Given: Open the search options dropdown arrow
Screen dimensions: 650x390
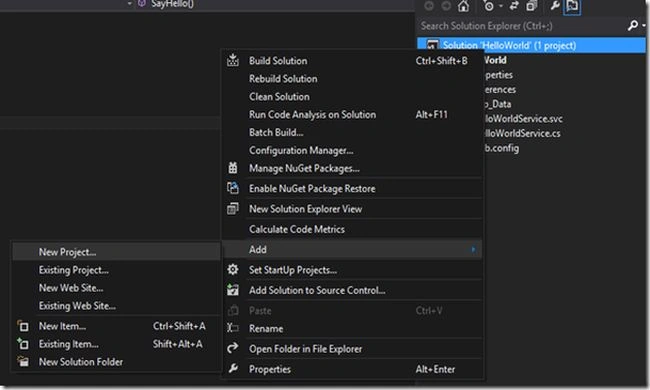Looking at the screenshot, I should [x=643, y=26].
